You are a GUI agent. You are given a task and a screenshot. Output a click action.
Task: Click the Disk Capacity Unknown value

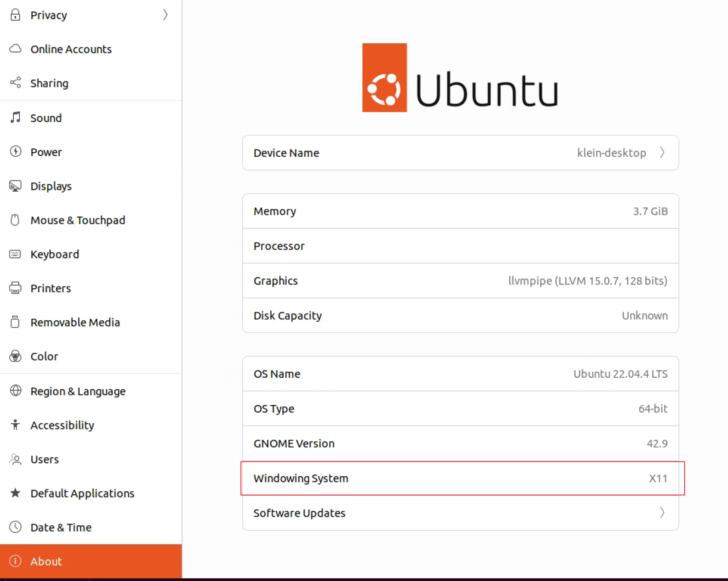pos(645,315)
